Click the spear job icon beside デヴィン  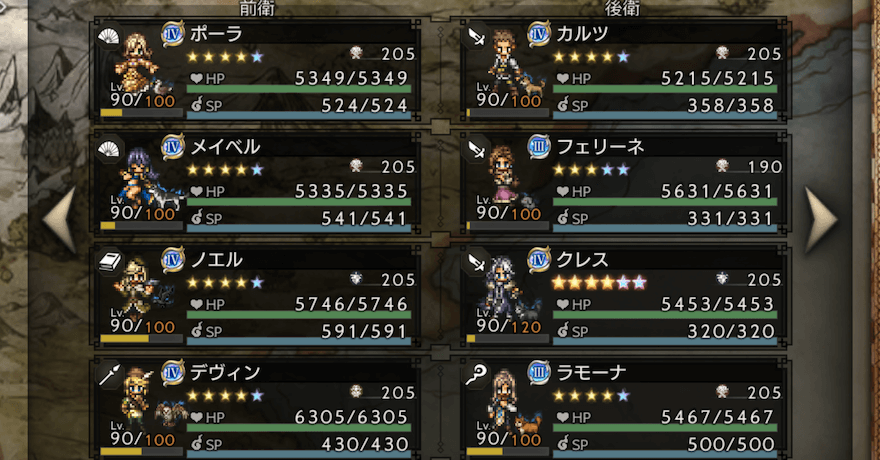109,375
